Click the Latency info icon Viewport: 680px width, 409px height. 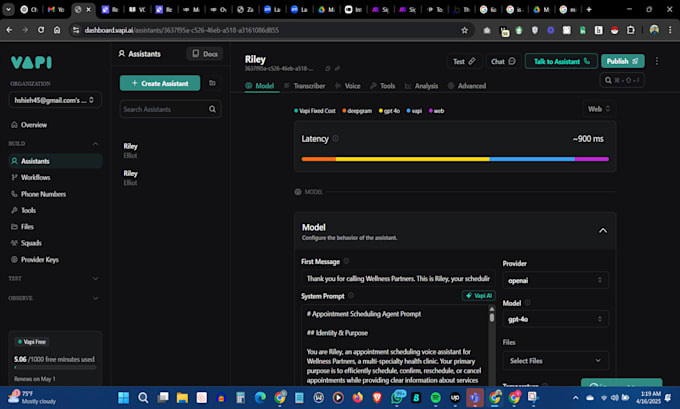(335, 139)
